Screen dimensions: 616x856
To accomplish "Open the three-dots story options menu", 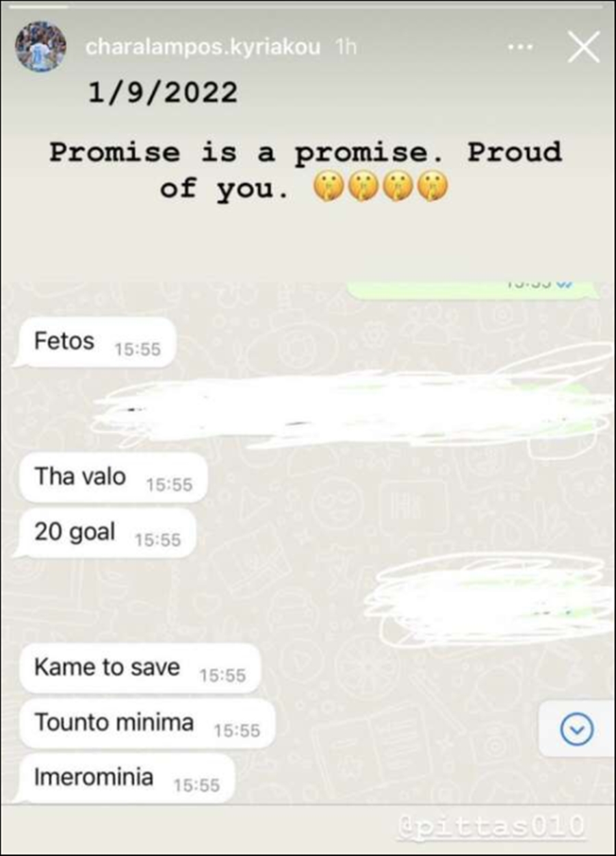I will point(519,48).
